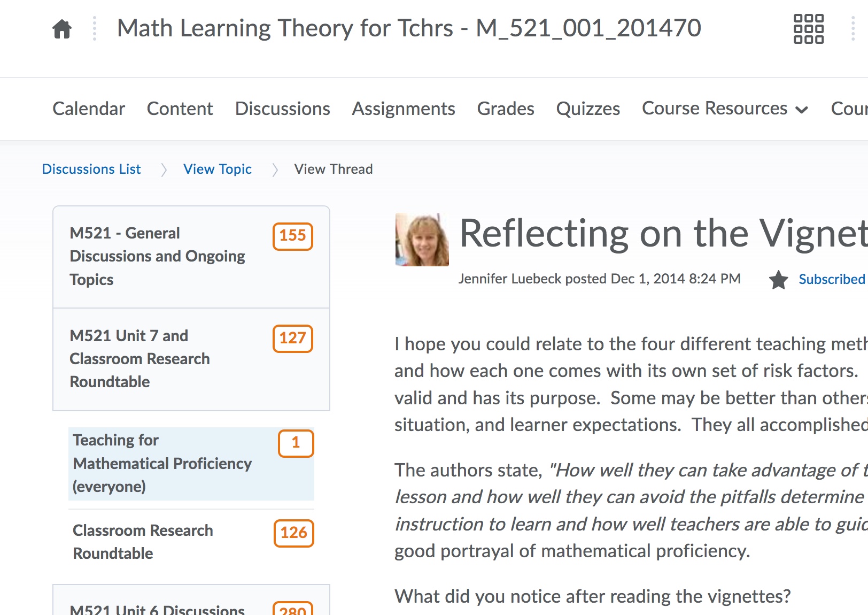Open the Grades page
The height and width of the screenshot is (615, 868).
point(505,109)
